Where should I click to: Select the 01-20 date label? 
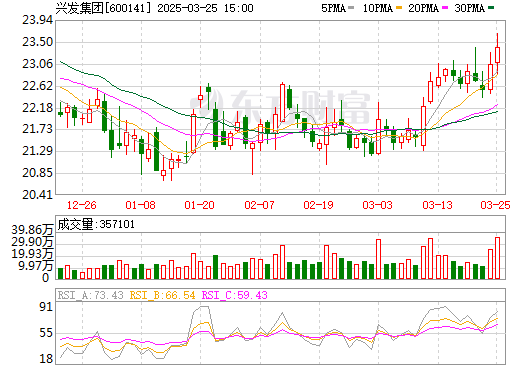[200, 205]
